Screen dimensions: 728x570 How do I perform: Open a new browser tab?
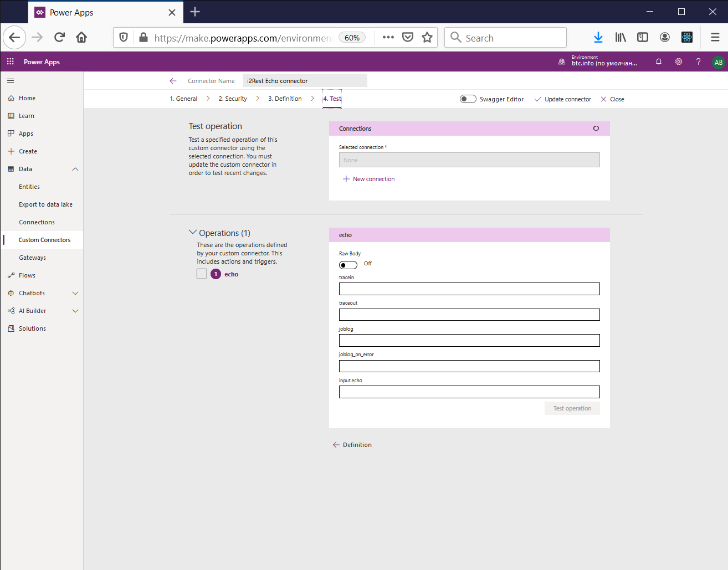pos(195,12)
